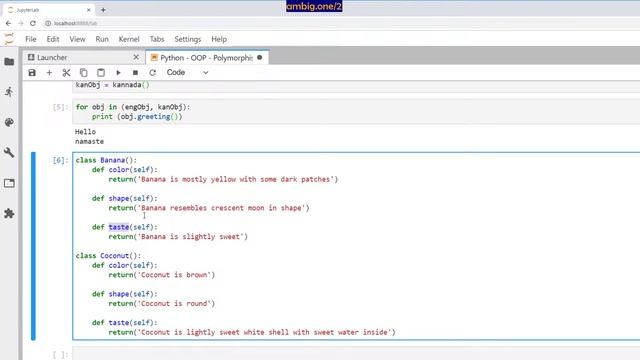Copy the selected cell
This screenshot has height=360, width=640.
click(x=83, y=73)
